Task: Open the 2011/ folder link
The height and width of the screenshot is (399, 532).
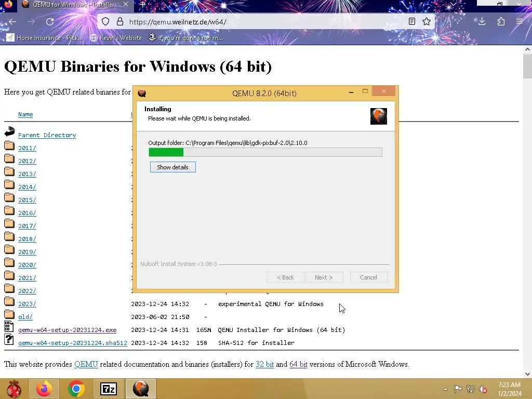Action: tap(27, 148)
